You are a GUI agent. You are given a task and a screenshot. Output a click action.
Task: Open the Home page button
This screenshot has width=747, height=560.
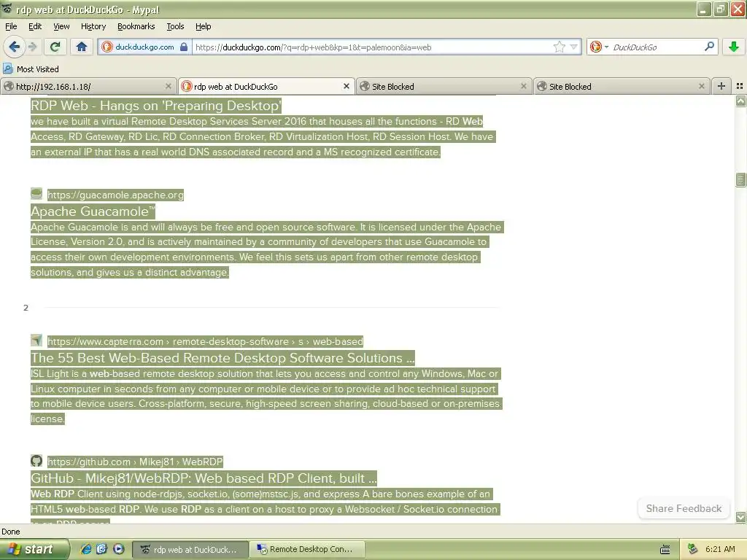click(x=82, y=47)
